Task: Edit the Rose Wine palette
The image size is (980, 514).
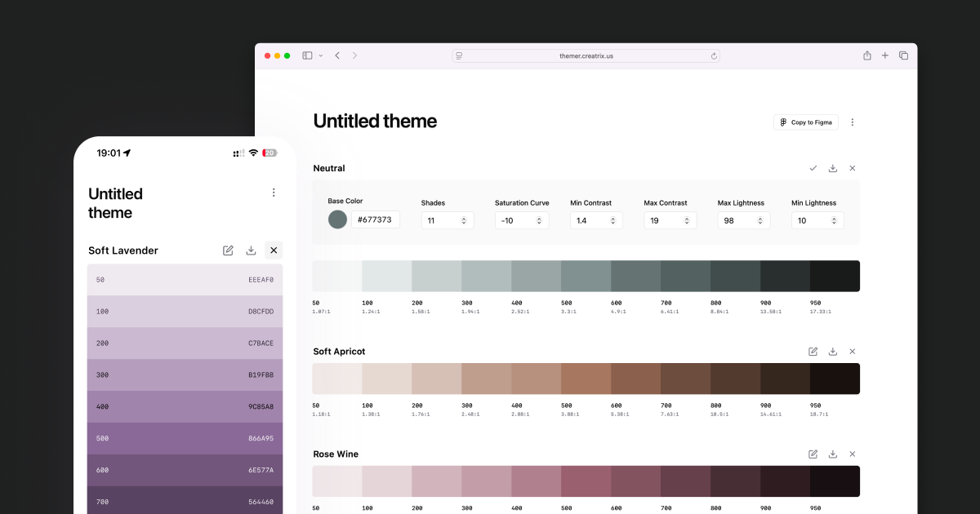Action: [x=813, y=454]
